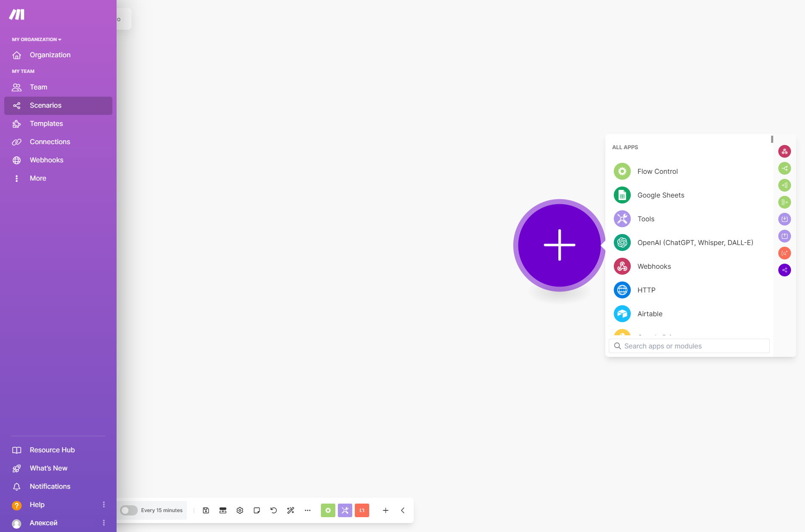Click the save scenario icon
805x532 pixels.
click(x=206, y=510)
